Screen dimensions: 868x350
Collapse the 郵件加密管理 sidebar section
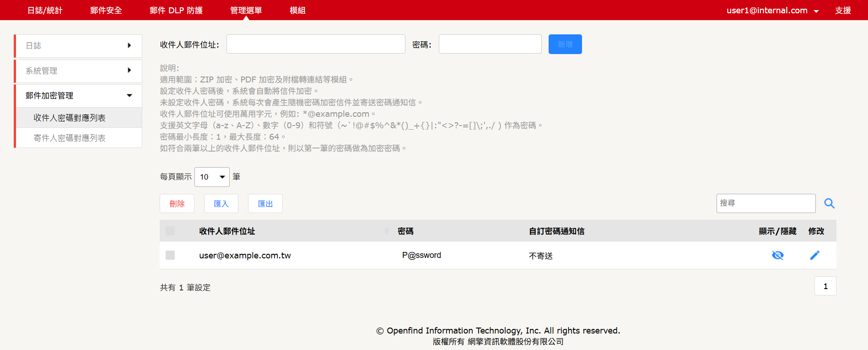79,96
